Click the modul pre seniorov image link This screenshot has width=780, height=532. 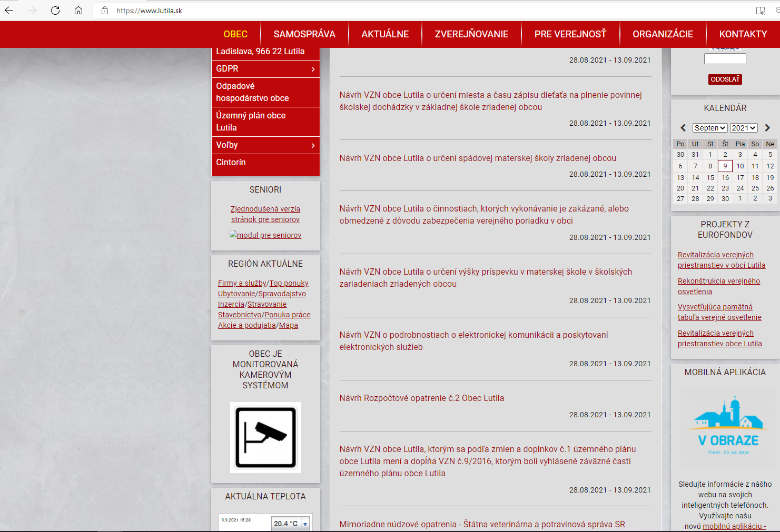click(265, 235)
